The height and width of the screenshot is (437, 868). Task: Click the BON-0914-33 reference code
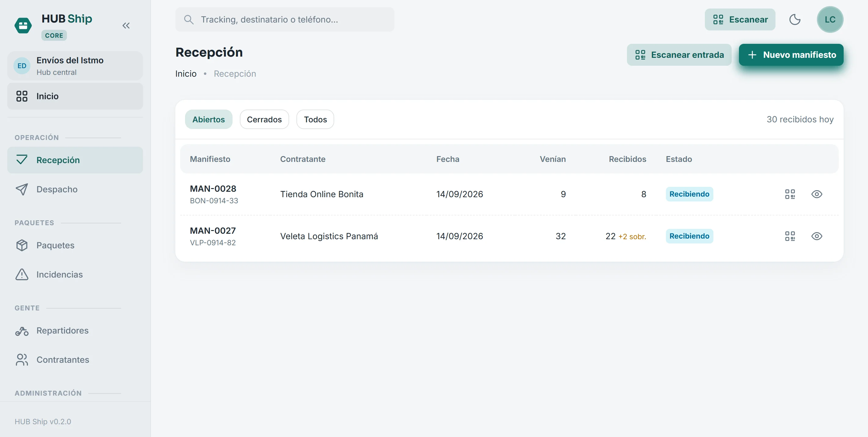tap(214, 201)
